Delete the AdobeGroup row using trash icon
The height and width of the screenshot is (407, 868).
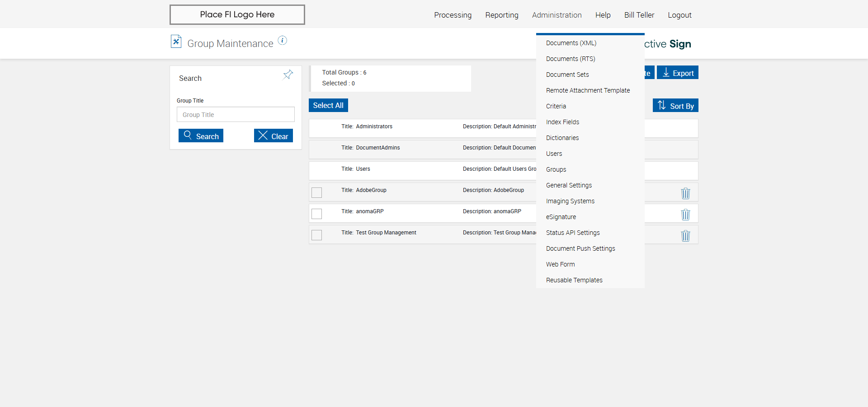click(x=685, y=193)
